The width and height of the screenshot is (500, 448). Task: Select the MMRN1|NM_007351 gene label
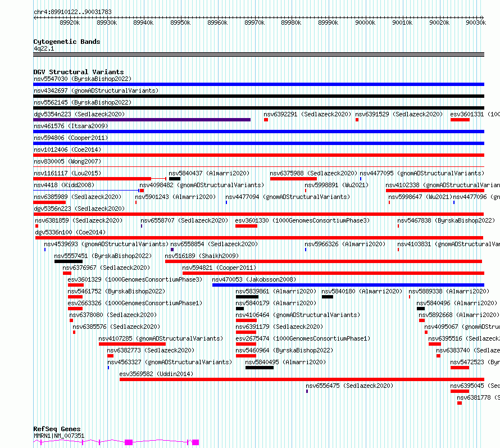[59, 436]
